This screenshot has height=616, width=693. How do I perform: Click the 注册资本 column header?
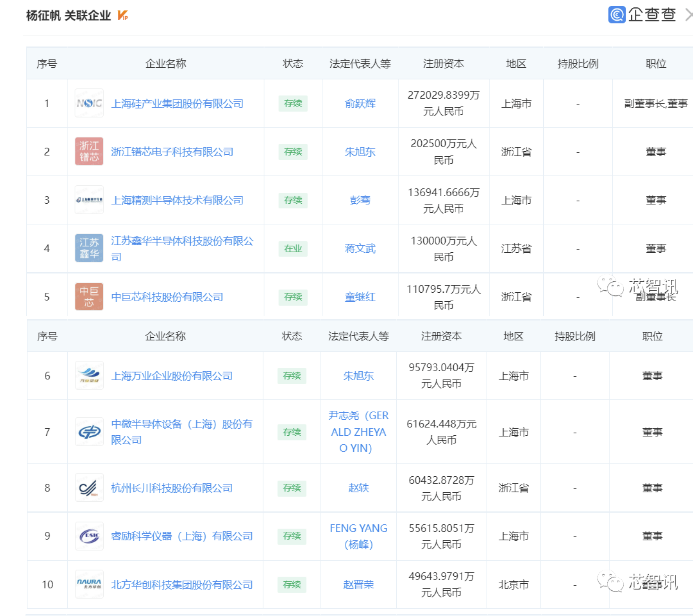(443, 64)
